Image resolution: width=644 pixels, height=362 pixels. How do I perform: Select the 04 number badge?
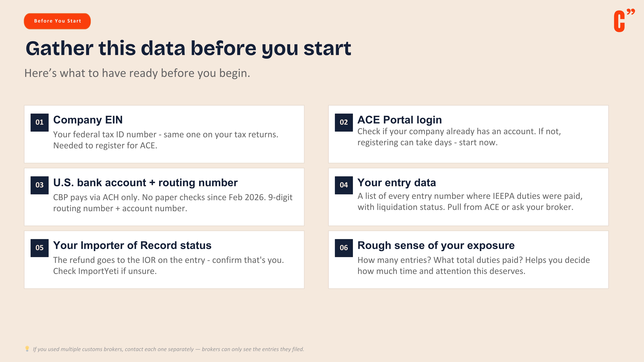click(x=344, y=185)
